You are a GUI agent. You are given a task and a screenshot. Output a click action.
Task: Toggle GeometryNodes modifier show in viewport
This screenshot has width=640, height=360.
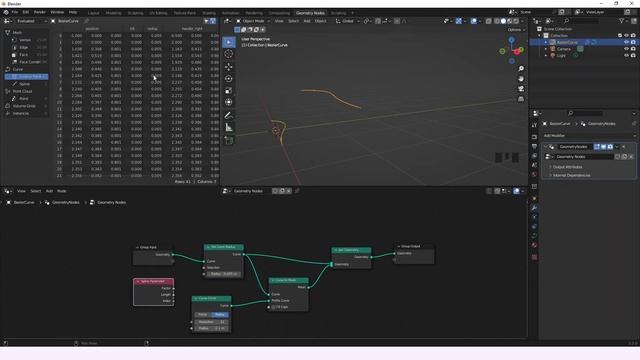603,147
